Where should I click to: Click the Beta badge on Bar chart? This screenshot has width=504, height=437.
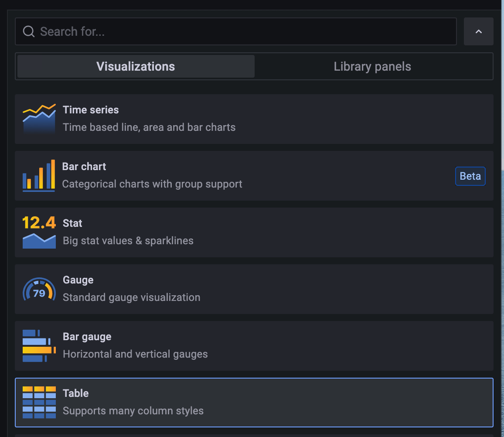click(470, 176)
